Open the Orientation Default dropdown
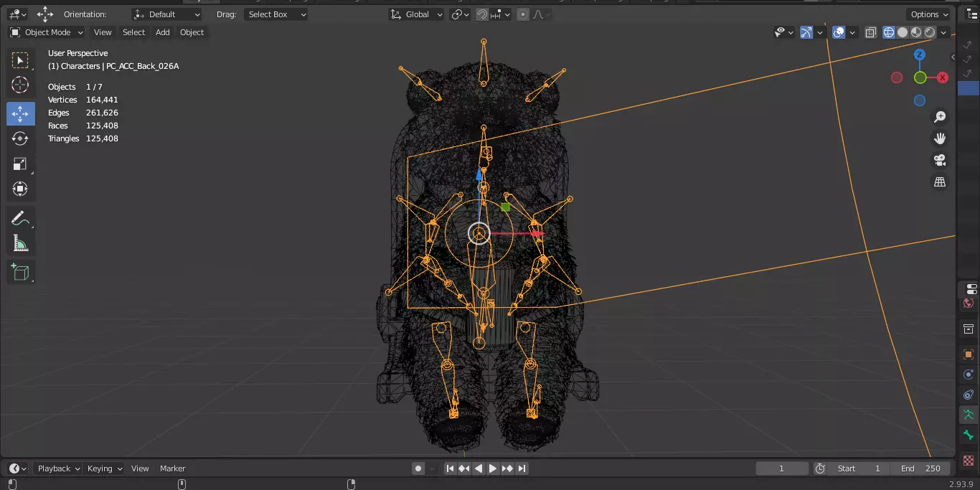 pos(167,14)
